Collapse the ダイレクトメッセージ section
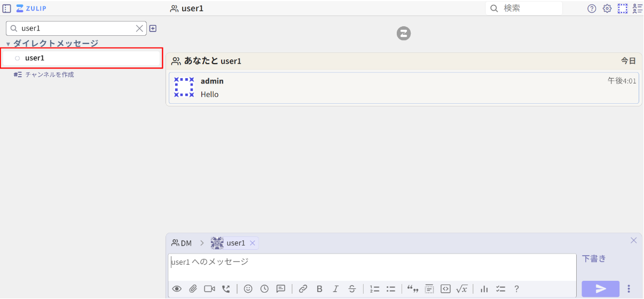Screen dimensions: 644x299 [8, 44]
